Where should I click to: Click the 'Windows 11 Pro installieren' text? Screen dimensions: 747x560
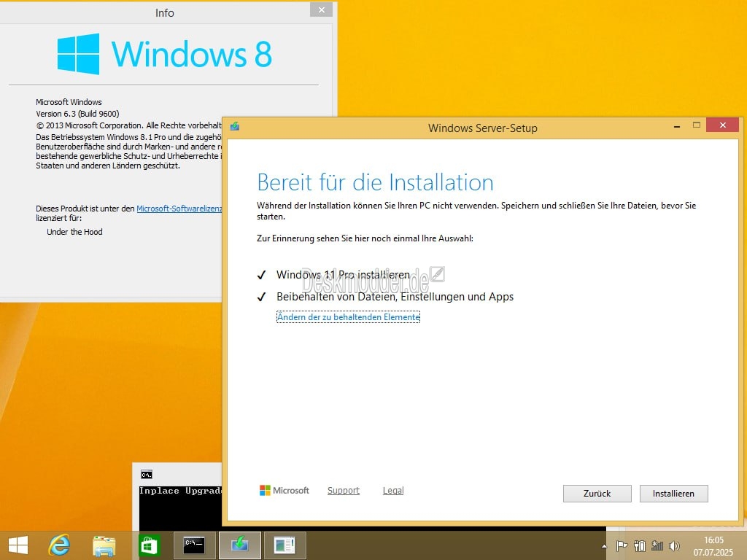pyautogui.click(x=343, y=275)
